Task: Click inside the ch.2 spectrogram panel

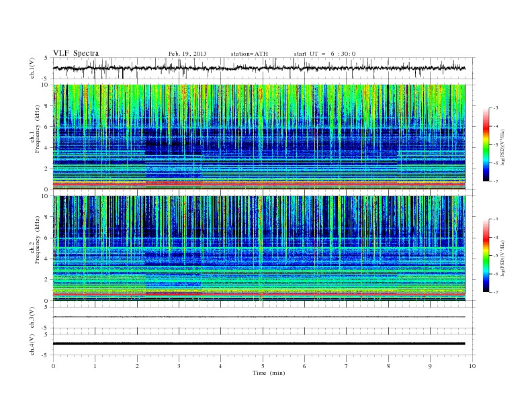Action: click(259, 248)
